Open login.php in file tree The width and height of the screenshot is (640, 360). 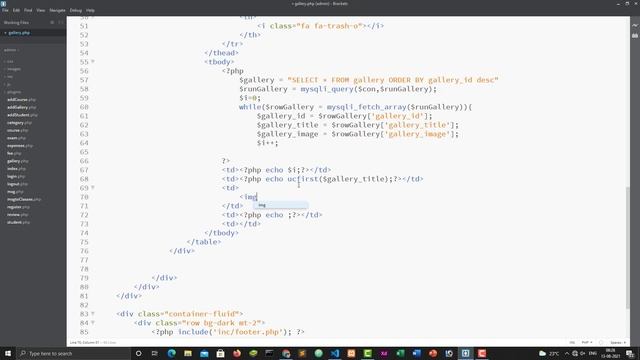click(x=16, y=176)
